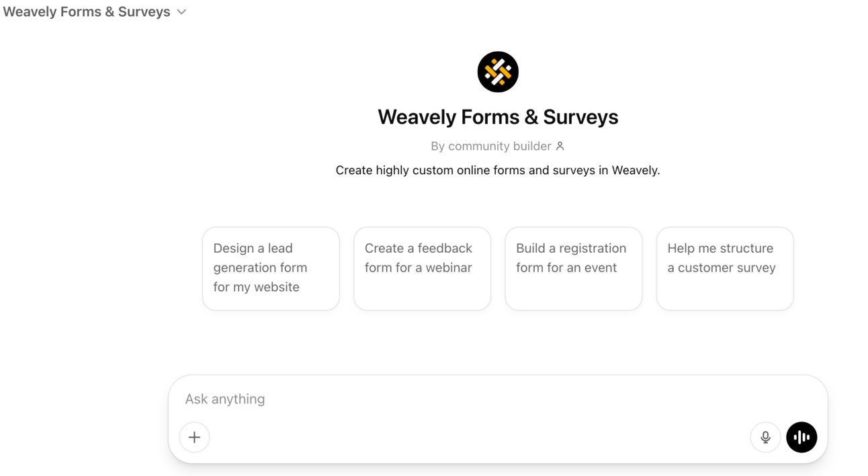Click the "Create highly custom online forms" description
This screenshot has width=868, height=476.
pos(498,170)
